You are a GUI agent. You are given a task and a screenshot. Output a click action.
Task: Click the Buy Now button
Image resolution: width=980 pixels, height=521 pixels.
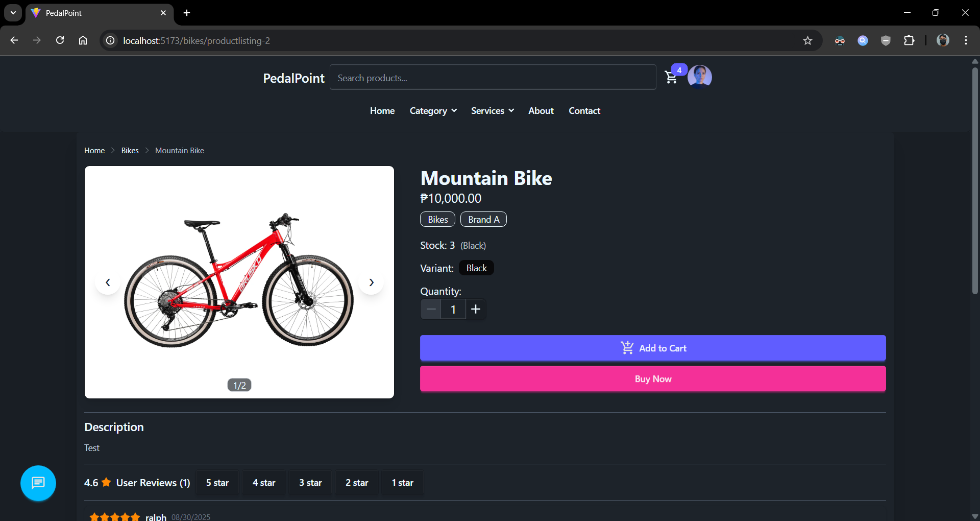[653, 379]
